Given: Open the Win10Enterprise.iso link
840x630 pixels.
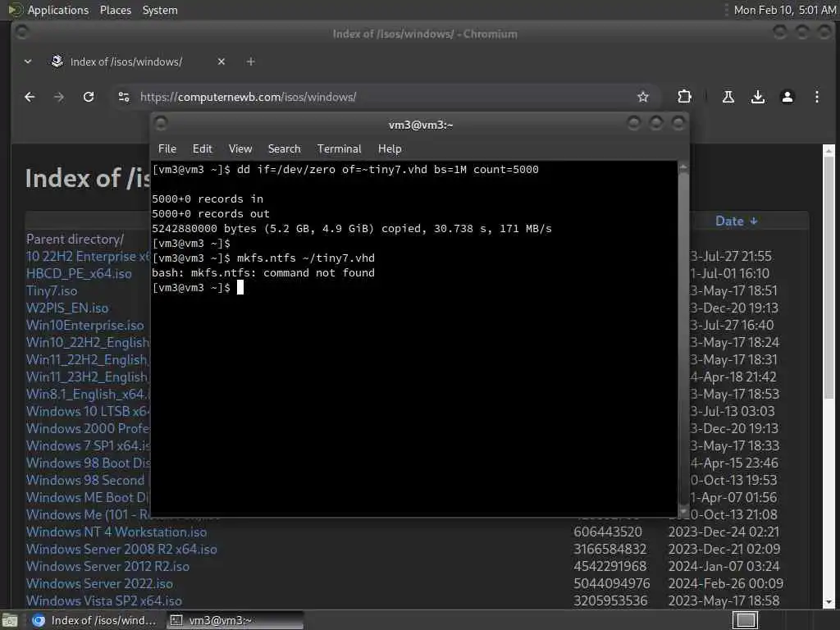Looking at the screenshot, I should [84, 325].
